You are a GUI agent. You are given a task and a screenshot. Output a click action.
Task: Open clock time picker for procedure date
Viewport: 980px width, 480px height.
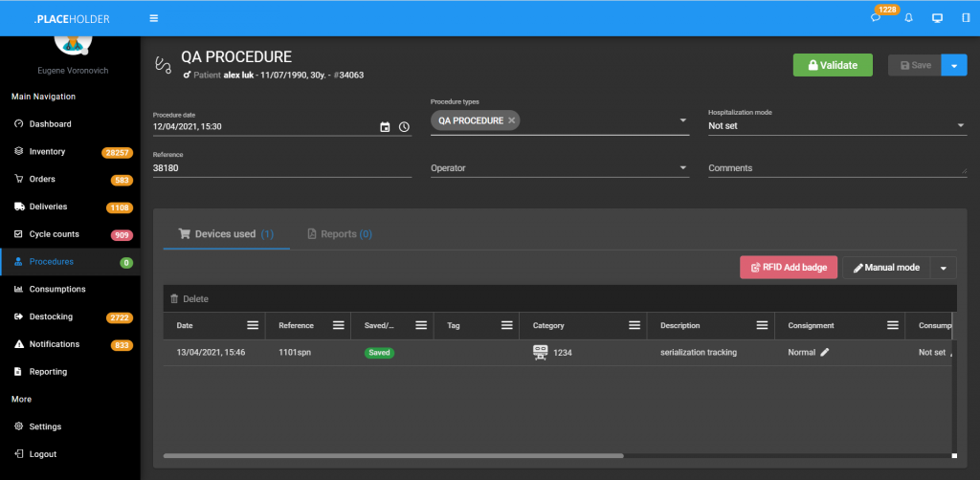[x=404, y=126]
